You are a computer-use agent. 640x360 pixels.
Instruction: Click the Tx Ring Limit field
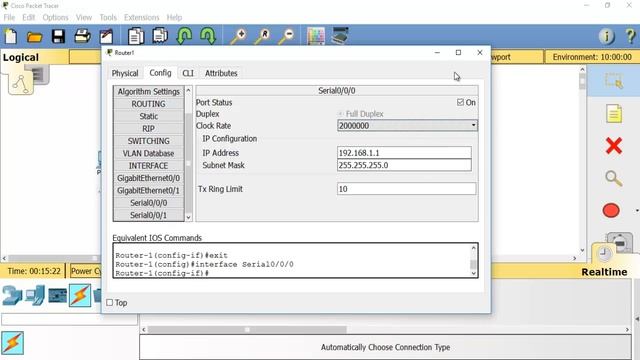click(407, 189)
